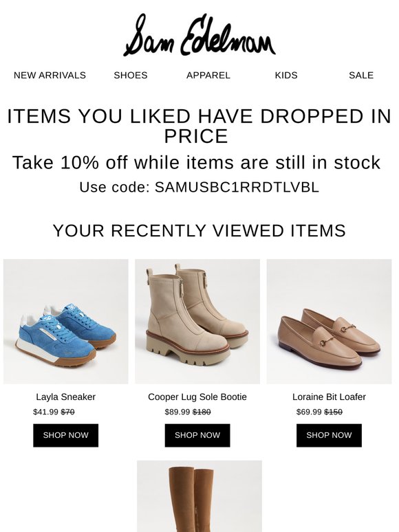This screenshot has width=399, height=532.
Task: Shop now for the Loraine Loafer
Action: tap(329, 435)
